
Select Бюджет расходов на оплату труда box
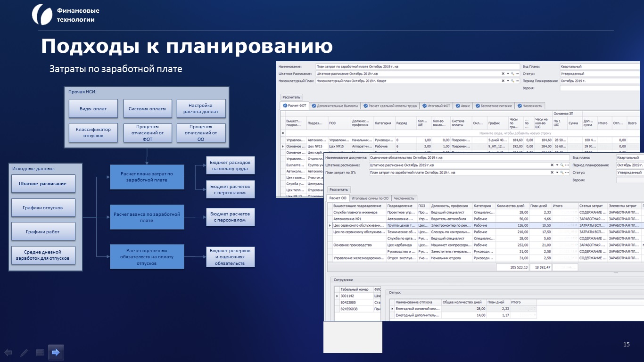coord(230,165)
